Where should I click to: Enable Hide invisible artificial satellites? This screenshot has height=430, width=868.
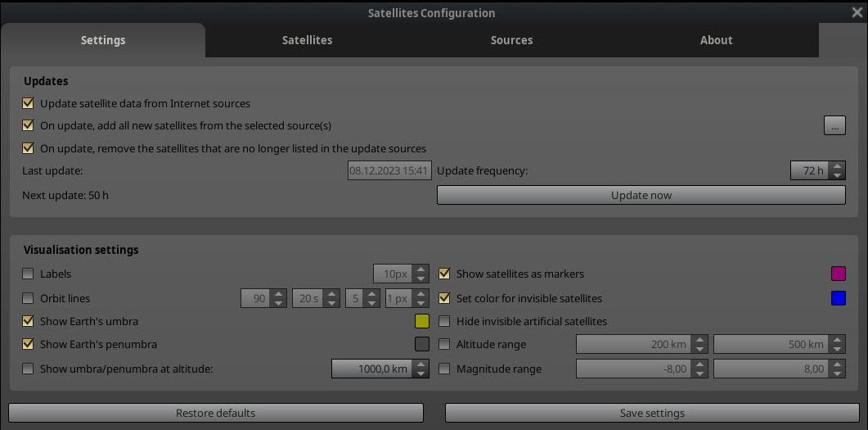[x=444, y=321]
